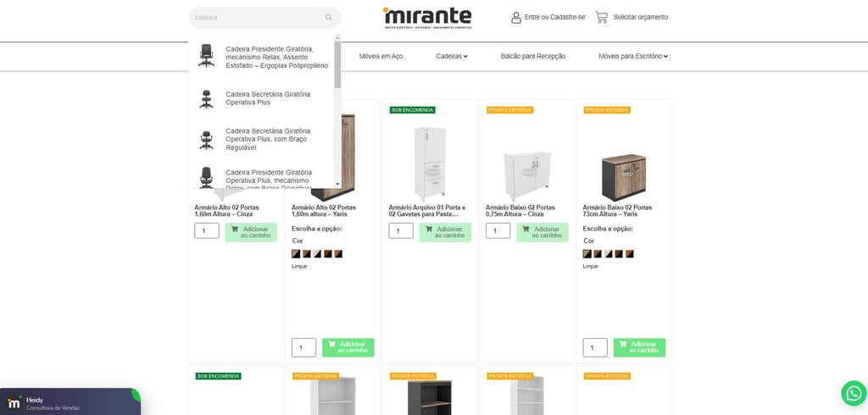Expand Móveis para Escritório menu
This screenshot has width=868, height=415.
tap(633, 56)
